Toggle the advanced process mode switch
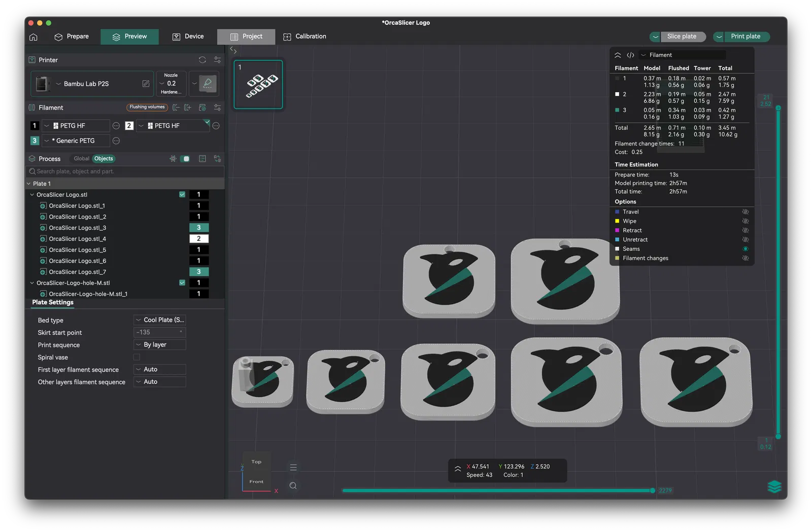This screenshot has width=812, height=532. point(186,159)
